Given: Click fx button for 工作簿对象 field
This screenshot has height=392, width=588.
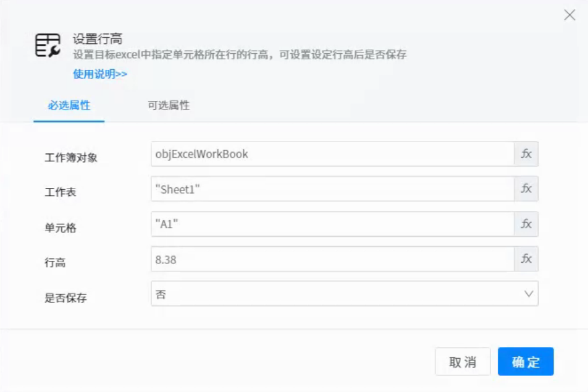Looking at the screenshot, I should [526, 154].
